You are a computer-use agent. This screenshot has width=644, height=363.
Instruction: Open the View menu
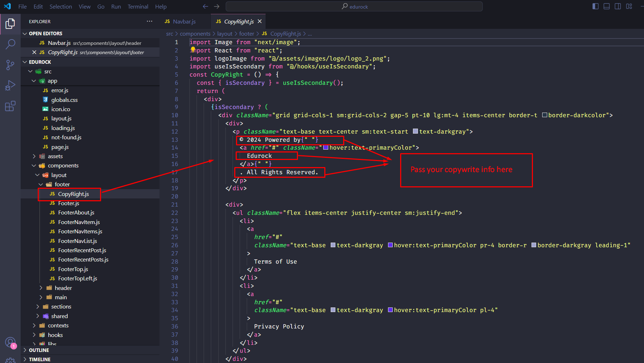(85, 6)
